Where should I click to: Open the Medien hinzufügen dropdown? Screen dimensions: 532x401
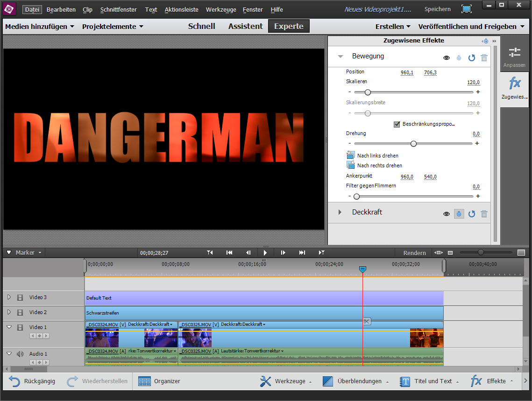point(40,27)
